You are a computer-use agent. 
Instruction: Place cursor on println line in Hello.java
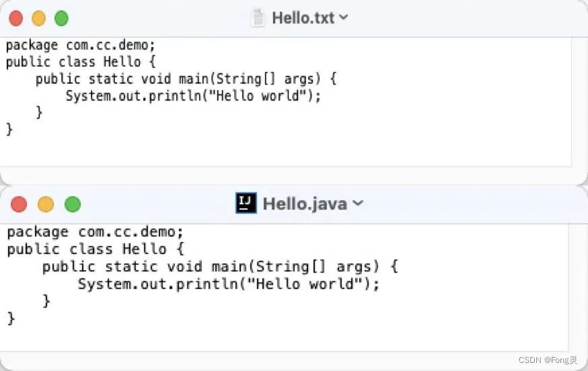[x=229, y=284]
